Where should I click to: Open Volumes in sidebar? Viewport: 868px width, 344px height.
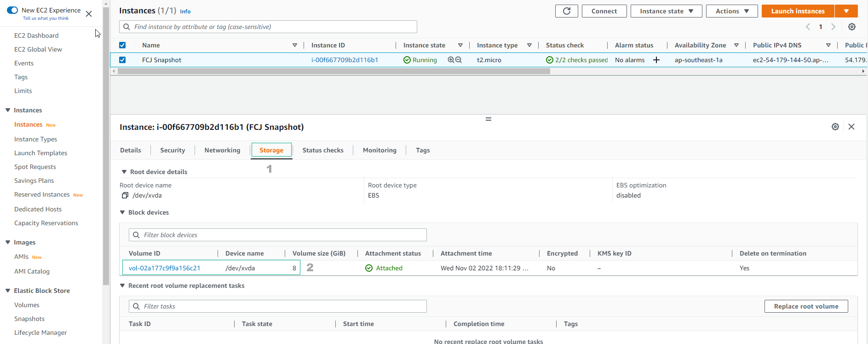point(27,305)
